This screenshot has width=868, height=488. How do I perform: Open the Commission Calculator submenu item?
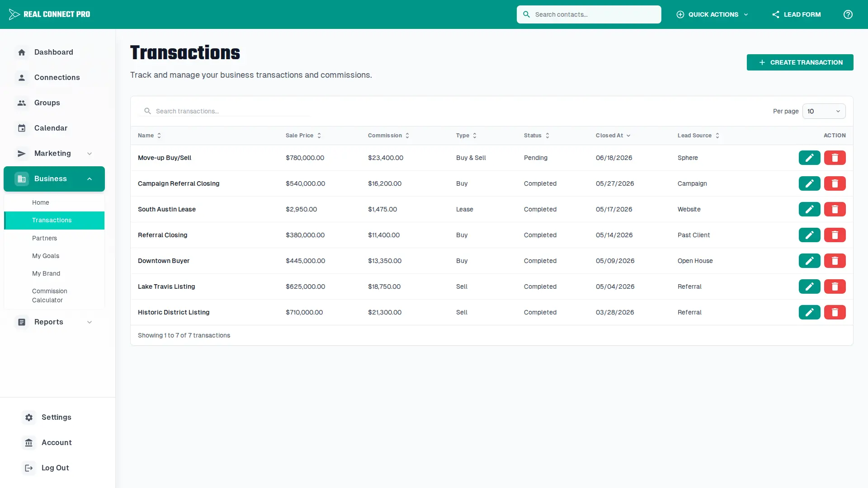tap(54, 296)
